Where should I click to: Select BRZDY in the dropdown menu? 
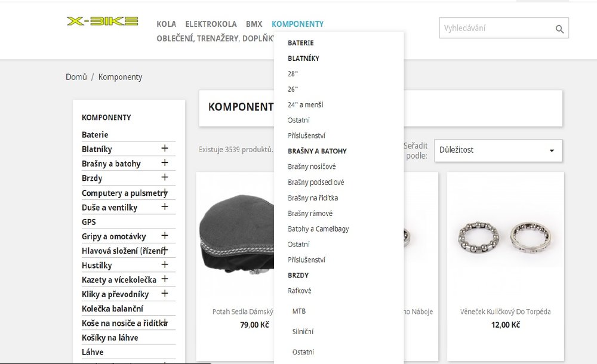pyautogui.click(x=298, y=275)
